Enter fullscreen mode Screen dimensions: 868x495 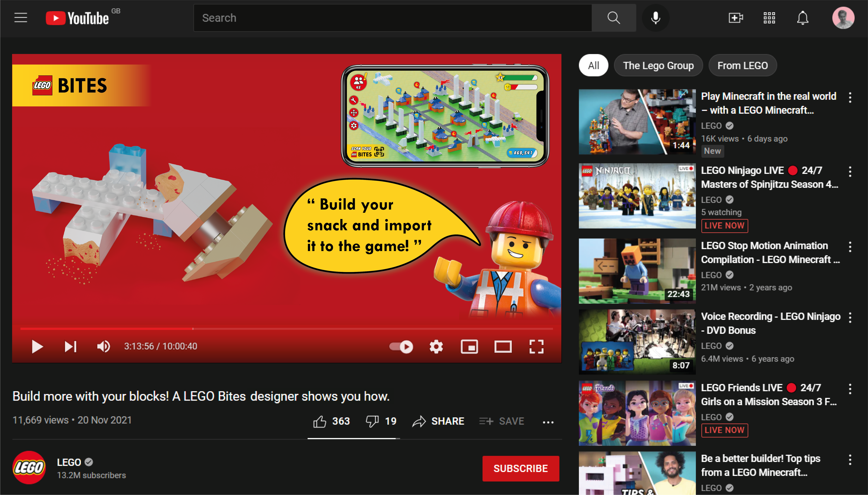(536, 346)
